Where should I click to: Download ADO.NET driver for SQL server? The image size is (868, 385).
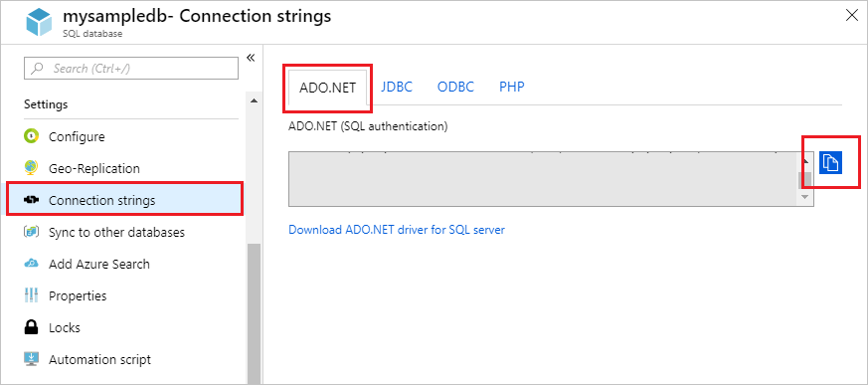[x=397, y=230]
